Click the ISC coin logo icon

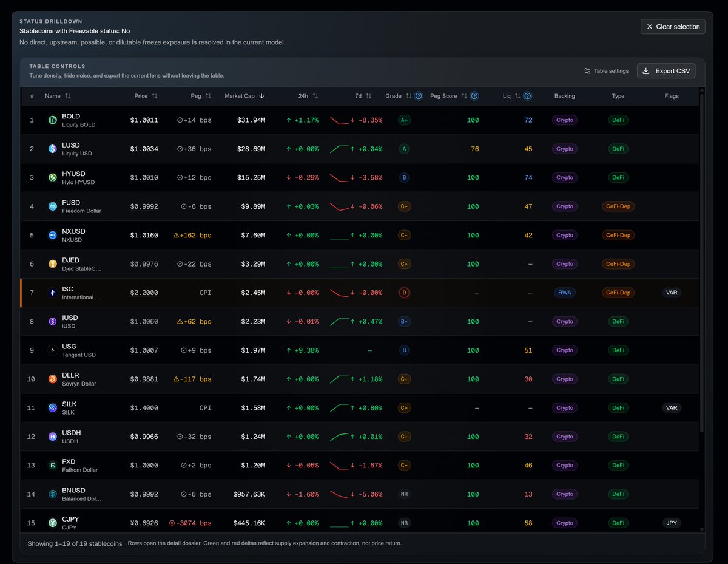(53, 293)
